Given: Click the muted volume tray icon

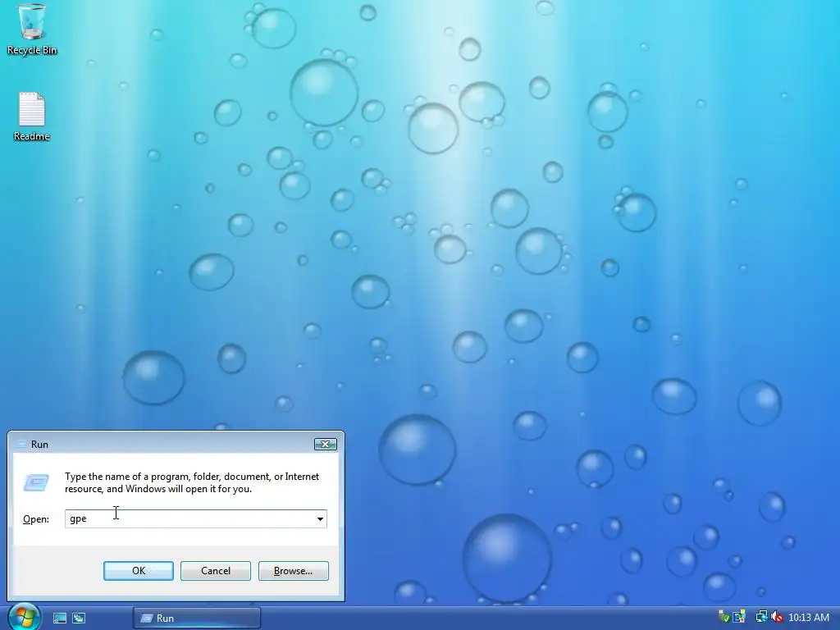Looking at the screenshot, I should pyautogui.click(x=777, y=617).
